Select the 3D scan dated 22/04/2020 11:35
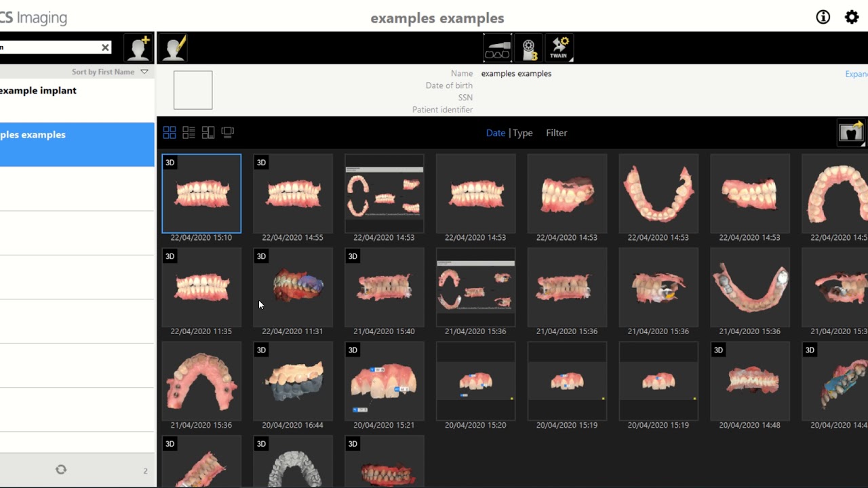 click(x=201, y=287)
